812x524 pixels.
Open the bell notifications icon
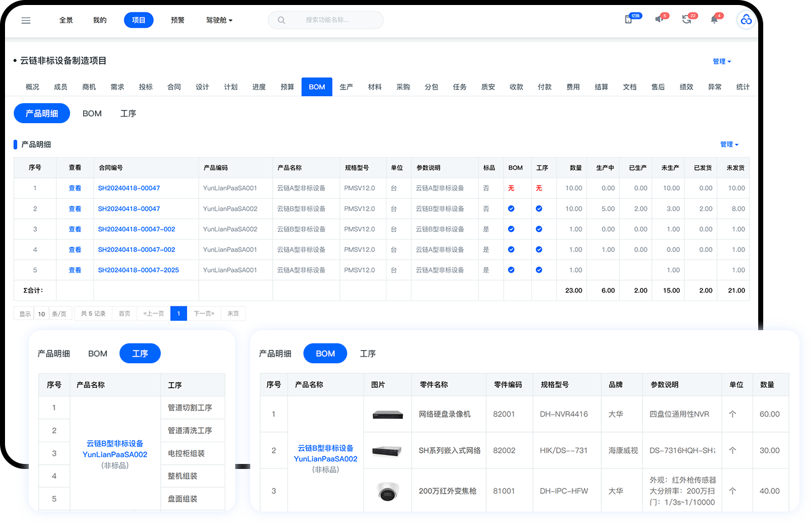(x=714, y=19)
